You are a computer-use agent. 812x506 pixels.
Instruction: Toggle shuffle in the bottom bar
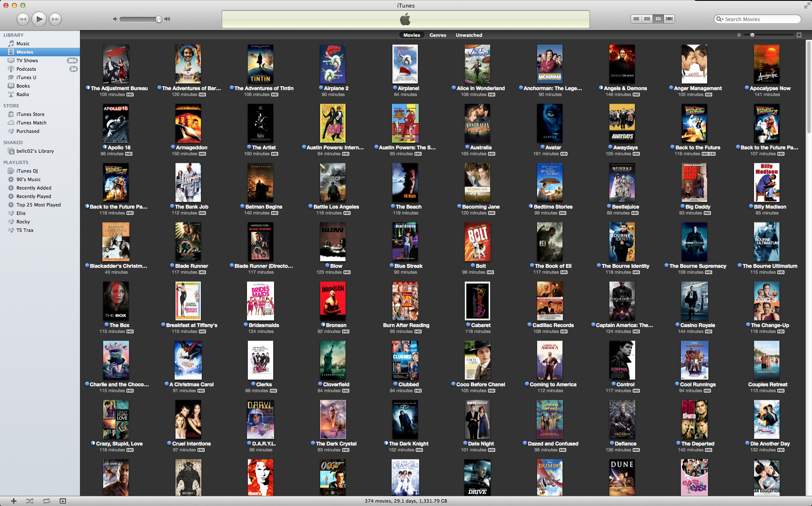click(x=30, y=501)
